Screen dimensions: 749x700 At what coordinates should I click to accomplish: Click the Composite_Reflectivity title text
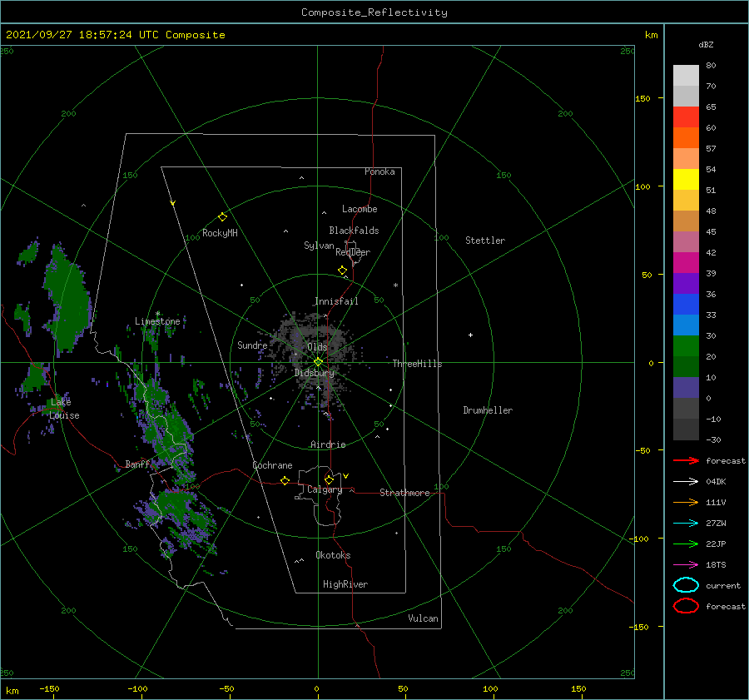374,12
